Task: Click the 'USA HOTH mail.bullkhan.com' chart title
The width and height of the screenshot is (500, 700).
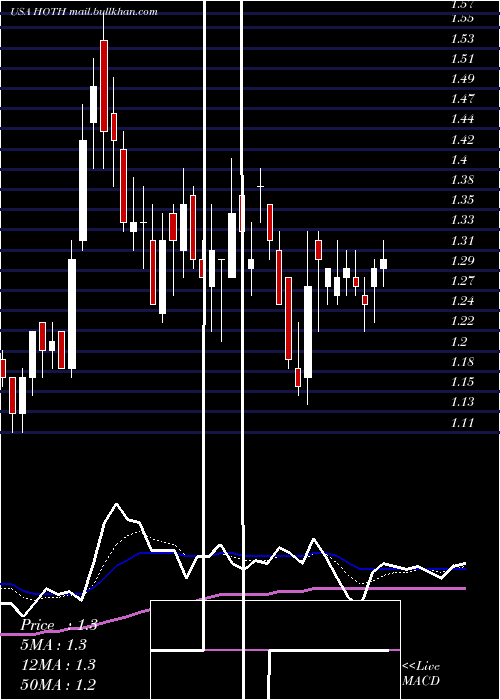Action: [84, 12]
